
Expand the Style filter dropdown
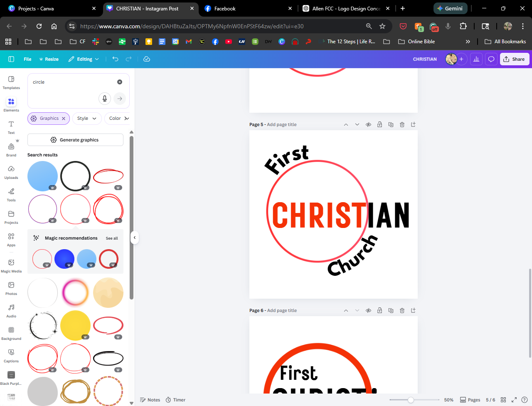coord(86,119)
